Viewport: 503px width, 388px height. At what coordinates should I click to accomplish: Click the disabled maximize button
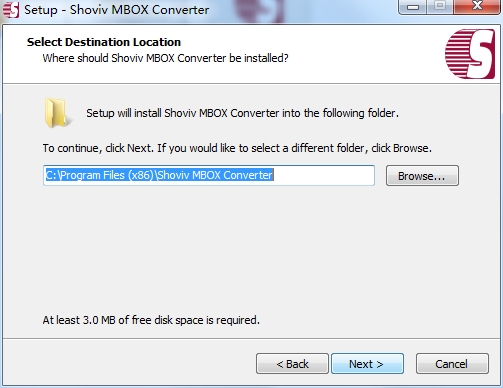pyautogui.click(x=440, y=7)
